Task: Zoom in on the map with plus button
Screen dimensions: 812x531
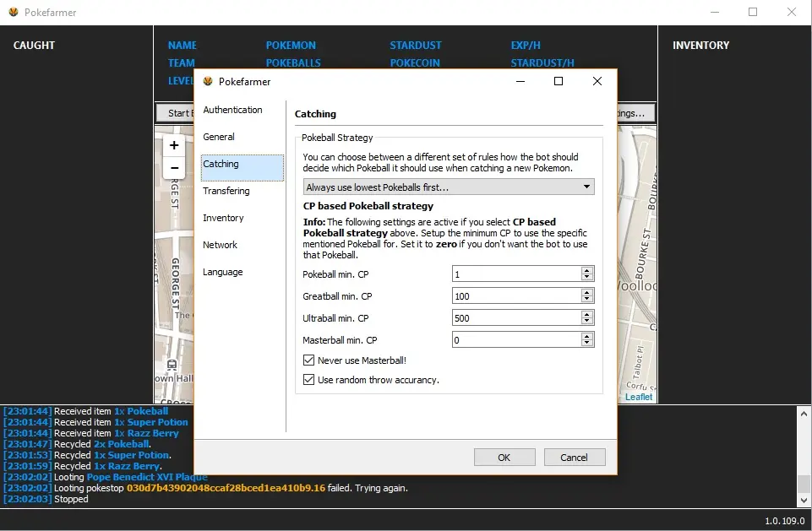Action: tap(174, 145)
